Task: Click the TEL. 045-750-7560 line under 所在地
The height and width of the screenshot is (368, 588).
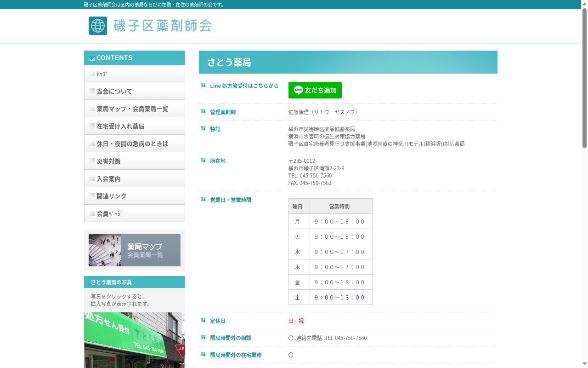Action: coord(310,176)
